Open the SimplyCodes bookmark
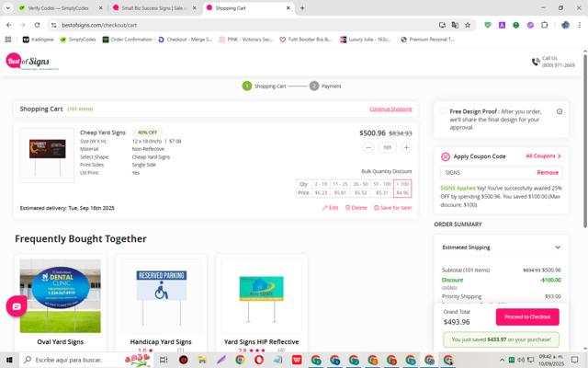The width and height of the screenshot is (588, 368). coord(78,39)
